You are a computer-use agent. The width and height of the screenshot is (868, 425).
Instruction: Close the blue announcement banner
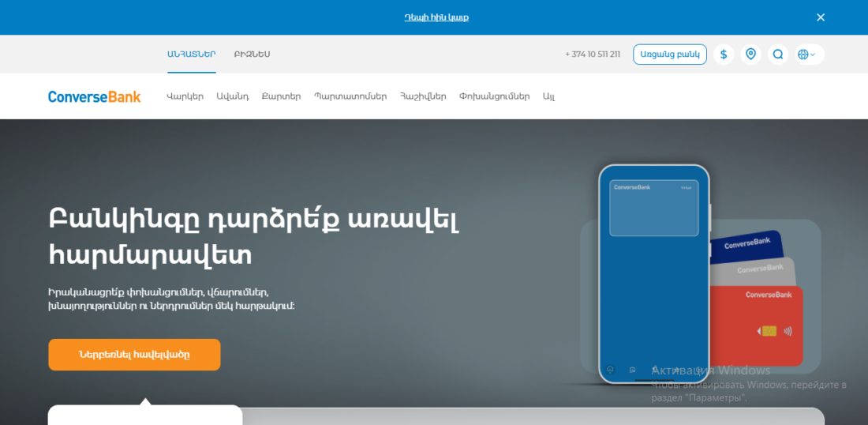(821, 17)
